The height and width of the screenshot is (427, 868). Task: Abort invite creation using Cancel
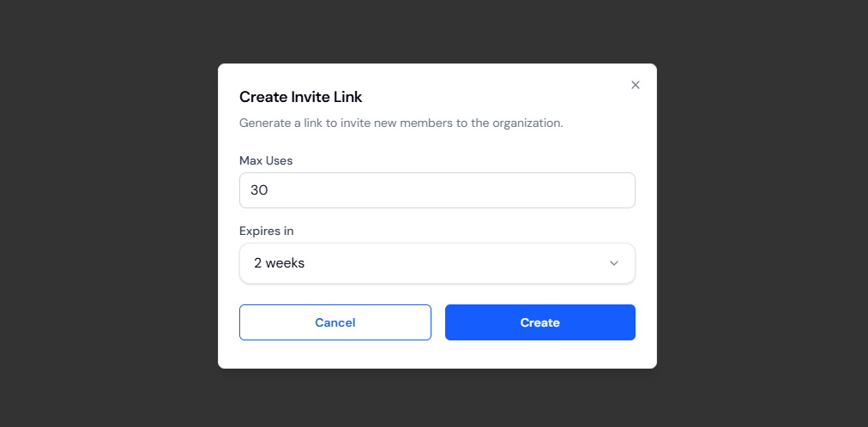(335, 322)
